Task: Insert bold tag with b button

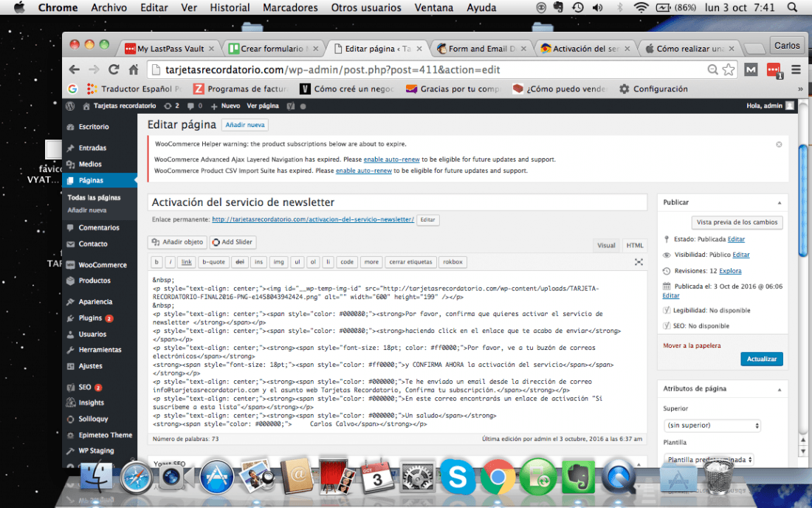Action: click(156, 262)
